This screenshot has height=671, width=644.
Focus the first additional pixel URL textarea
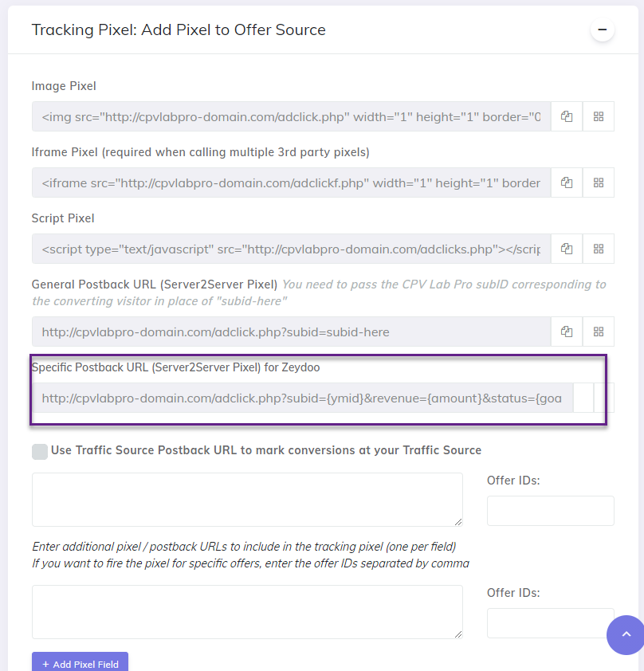pyautogui.click(x=247, y=500)
